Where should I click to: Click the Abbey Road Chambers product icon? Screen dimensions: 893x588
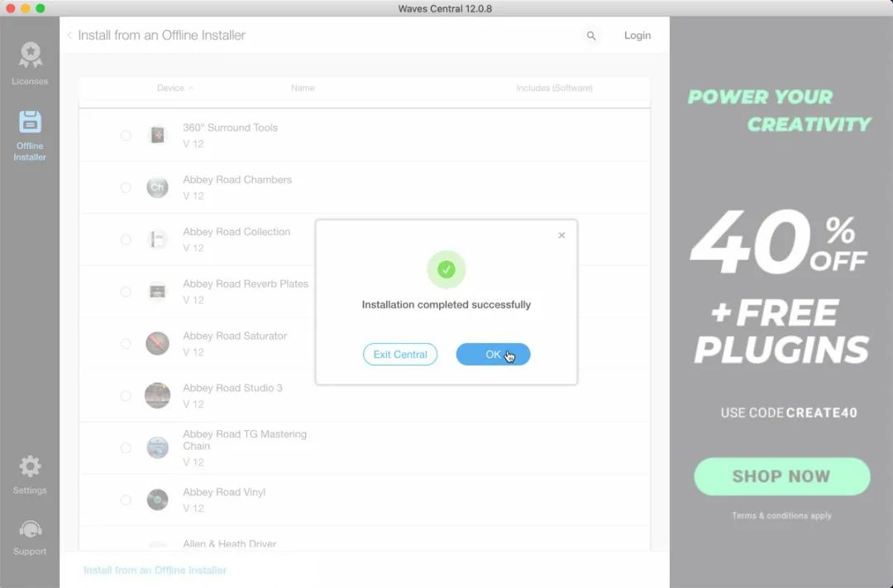[x=157, y=188]
